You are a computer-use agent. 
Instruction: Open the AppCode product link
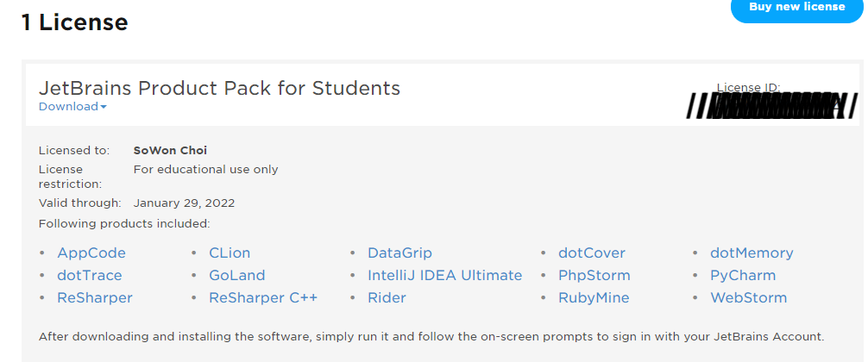tap(91, 253)
